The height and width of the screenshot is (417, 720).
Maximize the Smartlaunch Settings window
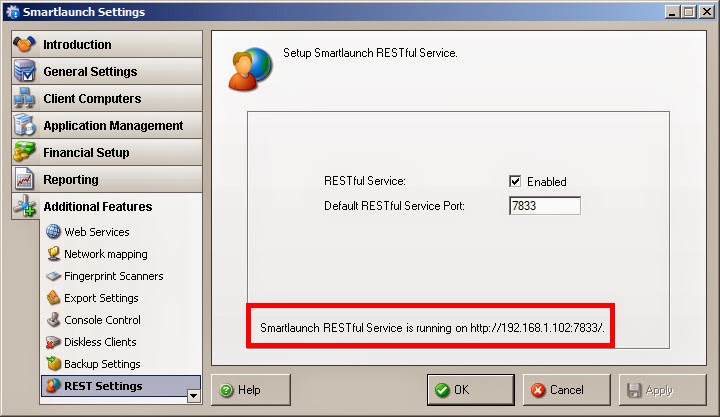pos(689,12)
